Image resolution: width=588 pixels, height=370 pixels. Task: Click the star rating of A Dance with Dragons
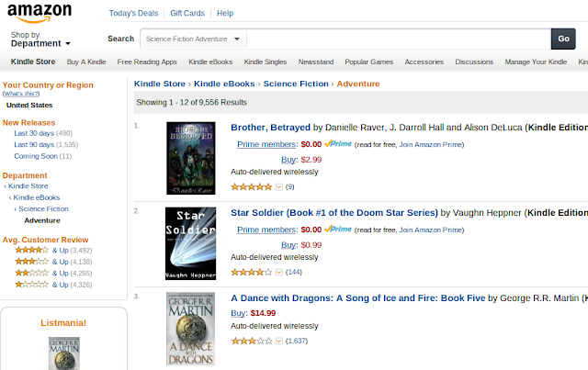click(x=252, y=341)
